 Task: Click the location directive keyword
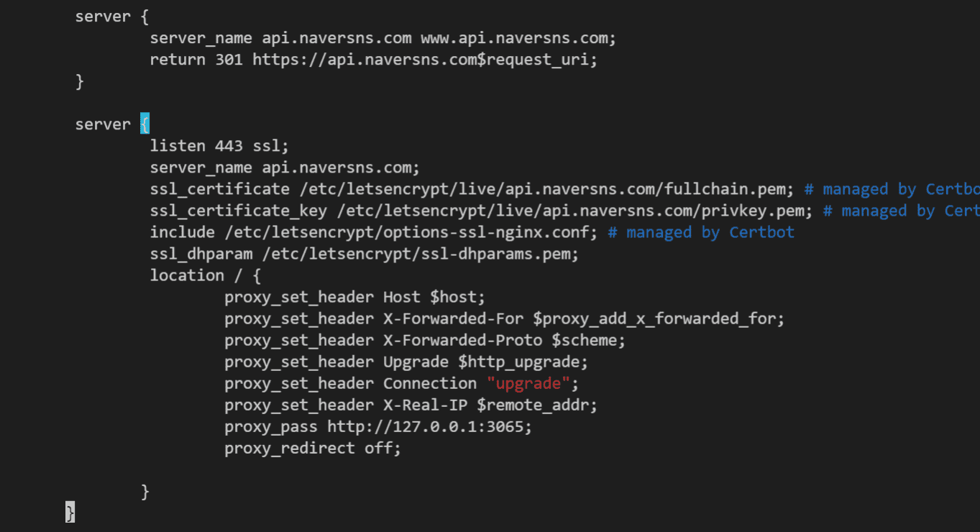coord(187,275)
